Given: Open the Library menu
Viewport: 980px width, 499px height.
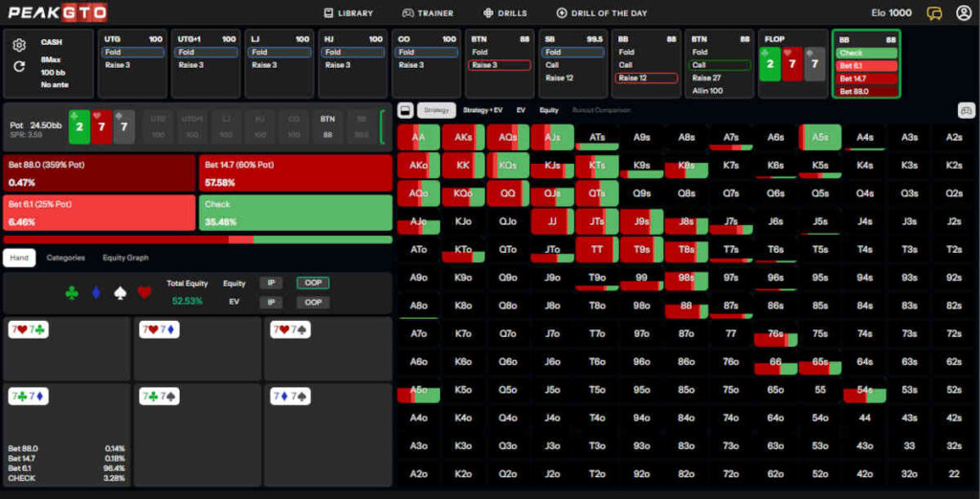Looking at the screenshot, I should tap(348, 13).
